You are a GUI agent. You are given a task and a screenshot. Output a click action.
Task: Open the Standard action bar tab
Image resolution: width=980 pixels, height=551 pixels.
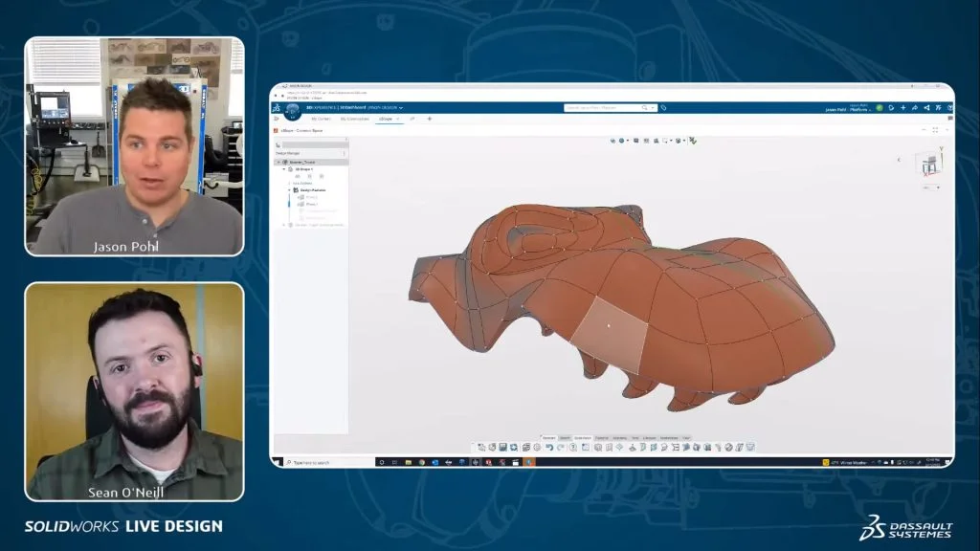(548, 438)
